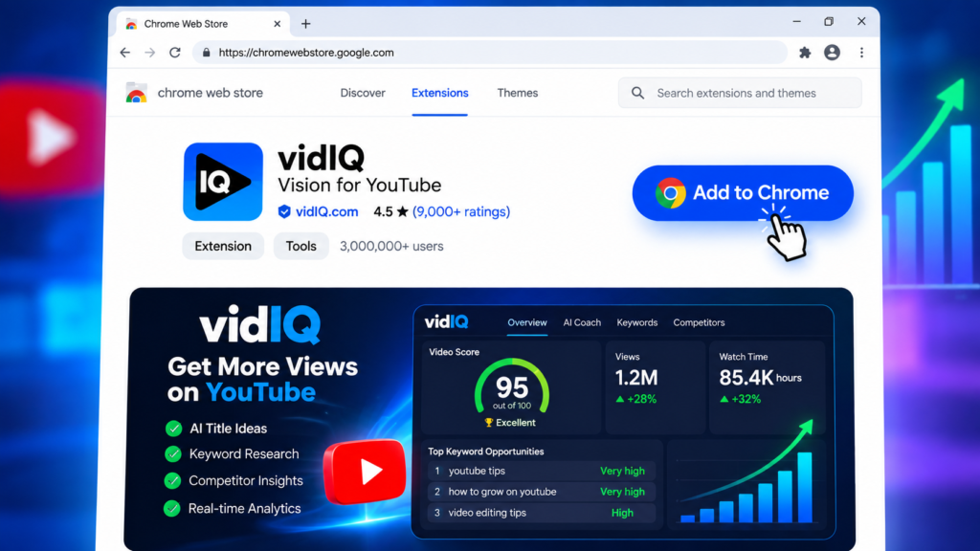The height and width of the screenshot is (551, 980).
Task: Open the vidIQ.com publisher link
Action: (x=327, y=211)
